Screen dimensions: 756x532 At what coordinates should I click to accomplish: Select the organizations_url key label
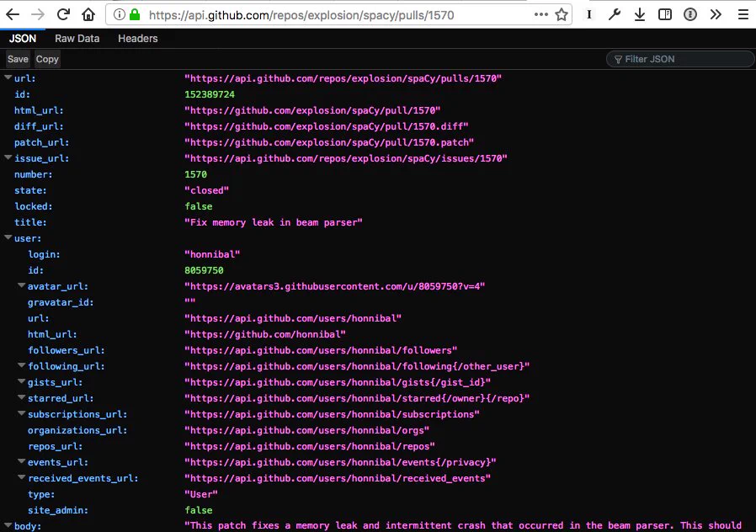click(x=77, y=430)
